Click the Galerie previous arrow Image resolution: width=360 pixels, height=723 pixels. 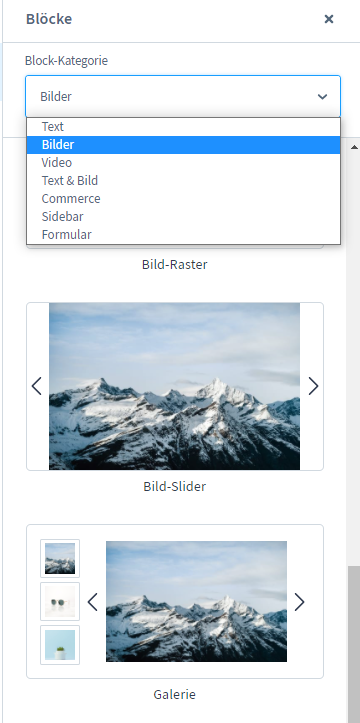pyautogui.click(x=93, y=602)
